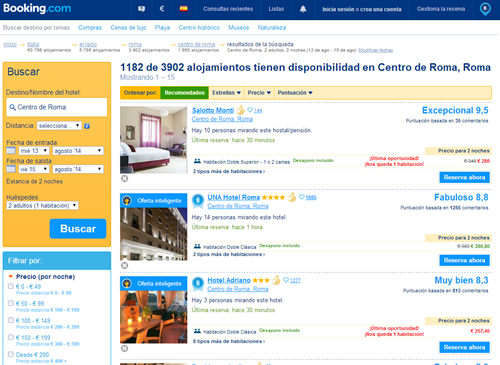500x365 pixels.
Task: Browse the Compras theme
Action: (x=90, y=28)
